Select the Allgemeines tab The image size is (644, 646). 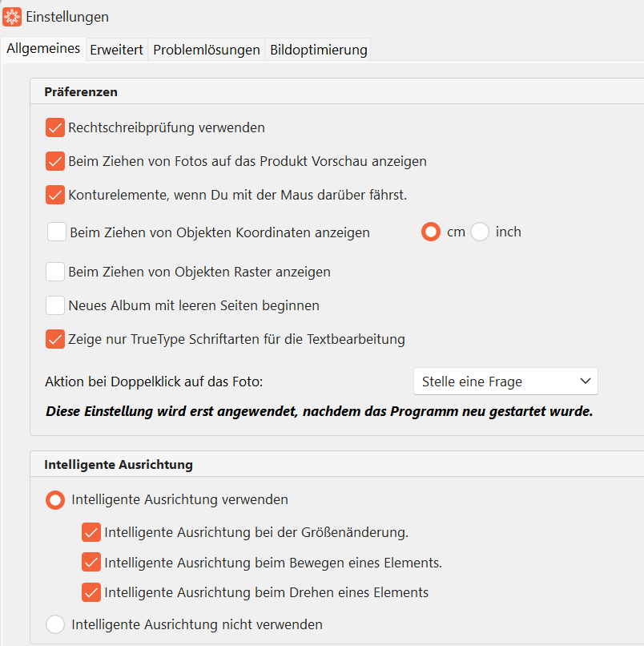click(x=43, y=49)
